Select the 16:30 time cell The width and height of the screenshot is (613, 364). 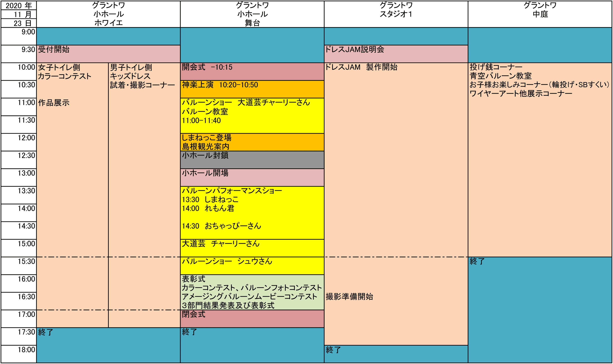[x=19, y=301]
